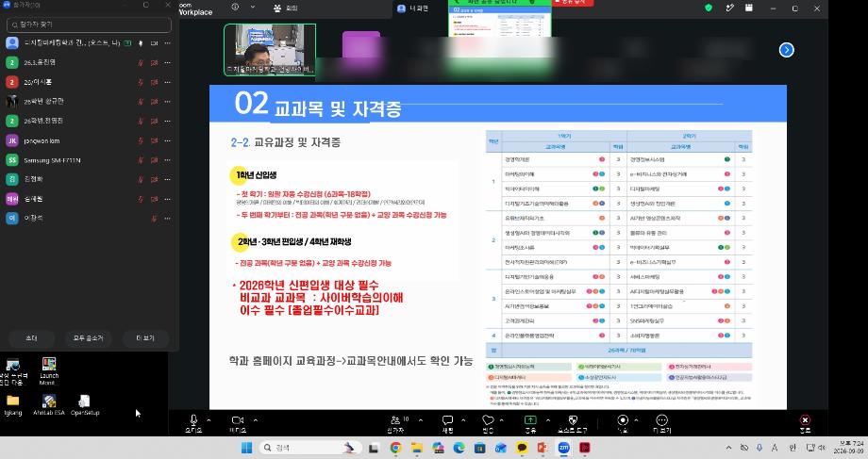868x459 pixels.
Task: Toggle the Zoom audio microphone button
Action: [193, 423]
